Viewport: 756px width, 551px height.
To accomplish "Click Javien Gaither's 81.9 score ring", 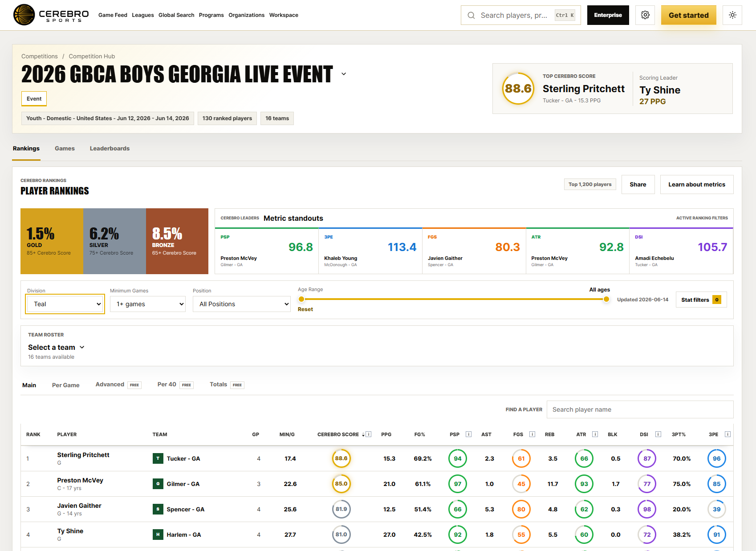I will [341, 509].
